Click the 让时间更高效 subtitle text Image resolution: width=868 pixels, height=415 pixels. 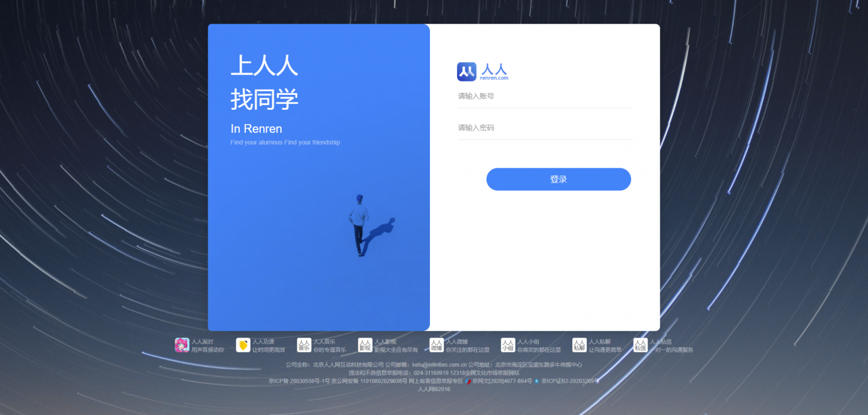click(x=269, y=350)
